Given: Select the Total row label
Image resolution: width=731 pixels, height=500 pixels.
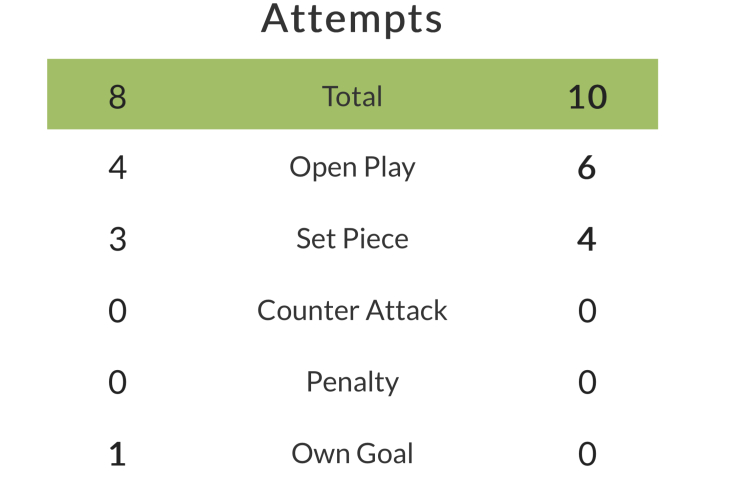Looking at the screenshot, I should pyautogui.click(x=352, y=96).
